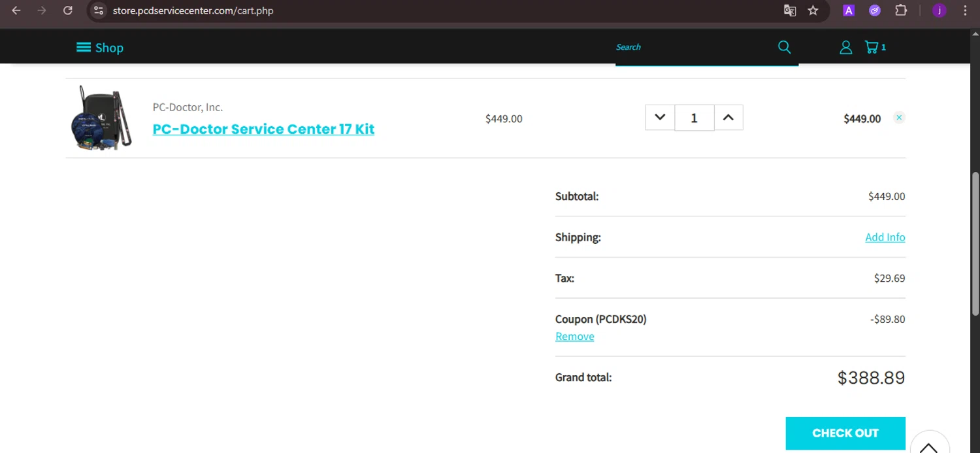Open the Chrome profile avatar
Viewport: 980px width, 453px height.
[939, 10]
